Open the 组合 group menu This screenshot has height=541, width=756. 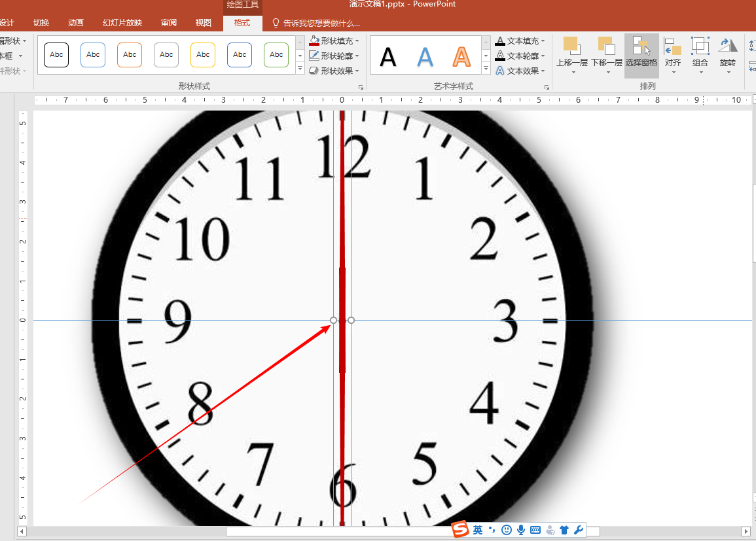[x=700, y=56]
